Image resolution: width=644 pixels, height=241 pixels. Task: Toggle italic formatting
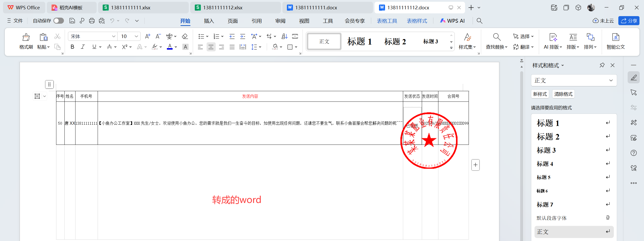[x=83, y=47]
